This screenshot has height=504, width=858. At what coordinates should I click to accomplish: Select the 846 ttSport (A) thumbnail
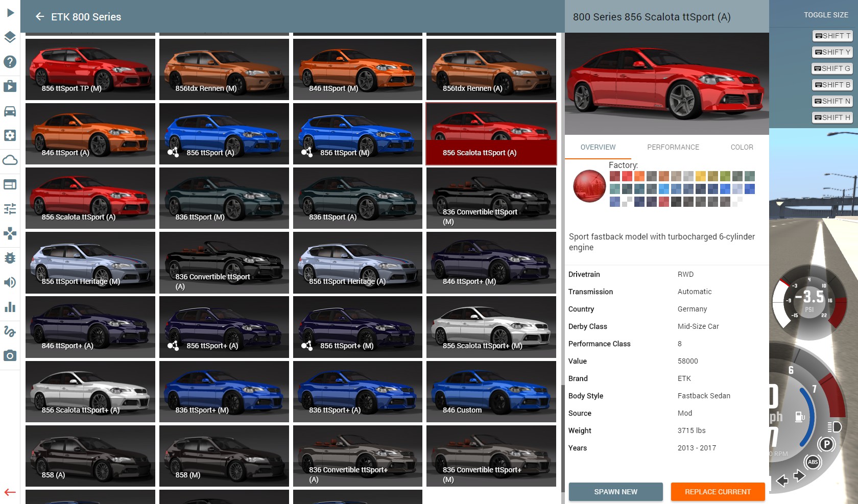pyautogui.click(x=90, y=134)
